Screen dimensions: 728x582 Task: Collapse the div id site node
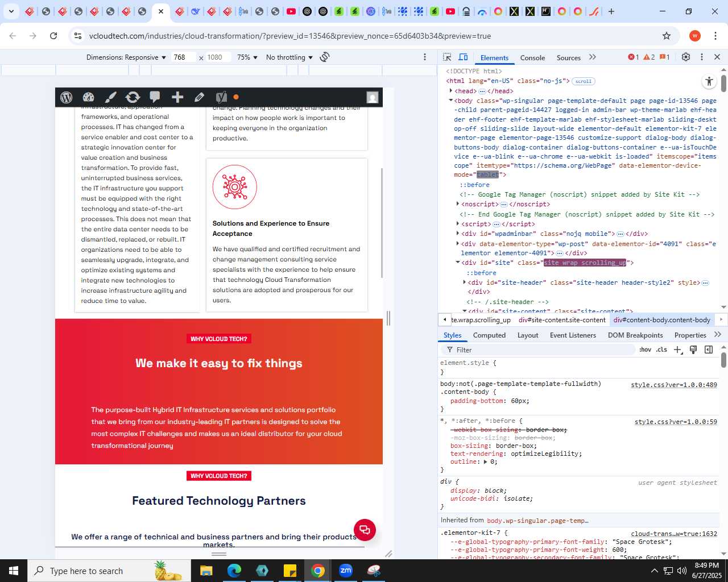(458, 263)
